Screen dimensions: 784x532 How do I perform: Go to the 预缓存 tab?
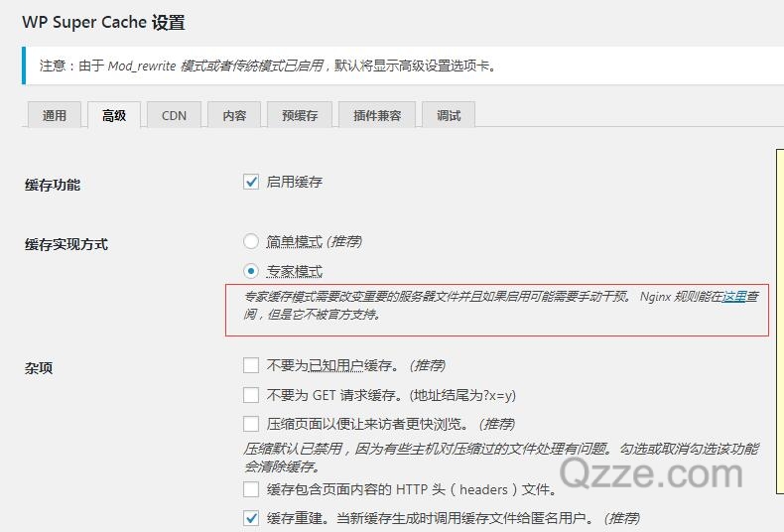pos(300,115)
